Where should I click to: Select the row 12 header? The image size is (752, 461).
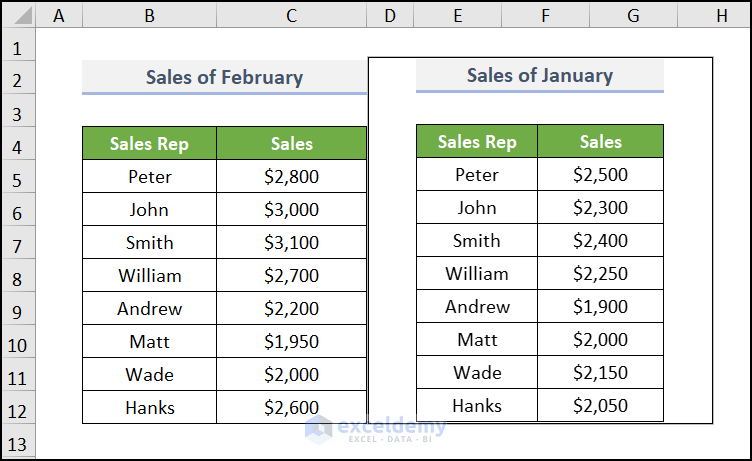coord(19,411)
